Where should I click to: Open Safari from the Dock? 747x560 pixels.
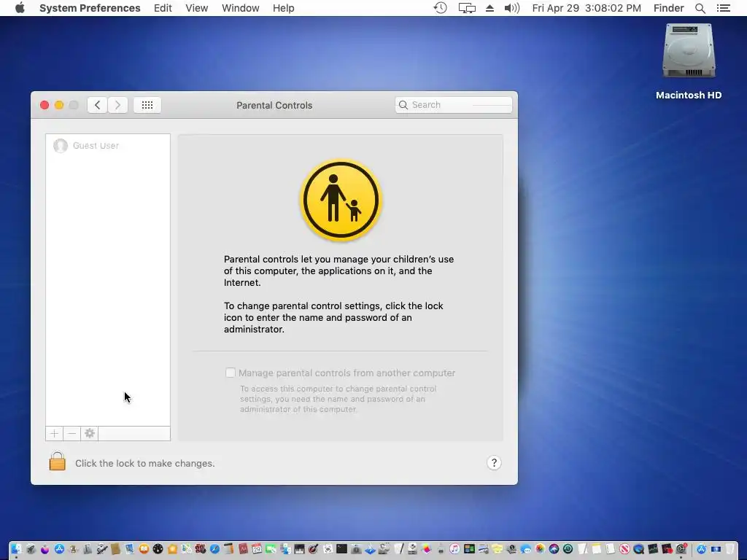click(215, 549)
